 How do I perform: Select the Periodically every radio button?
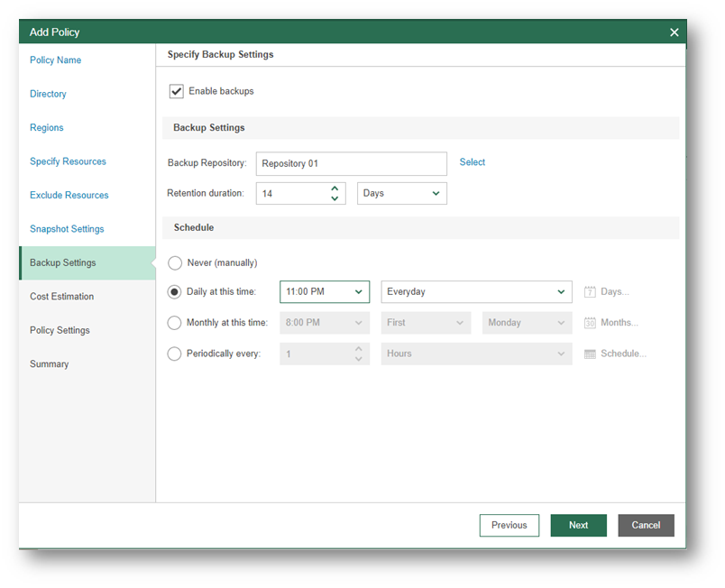[175, 354]
